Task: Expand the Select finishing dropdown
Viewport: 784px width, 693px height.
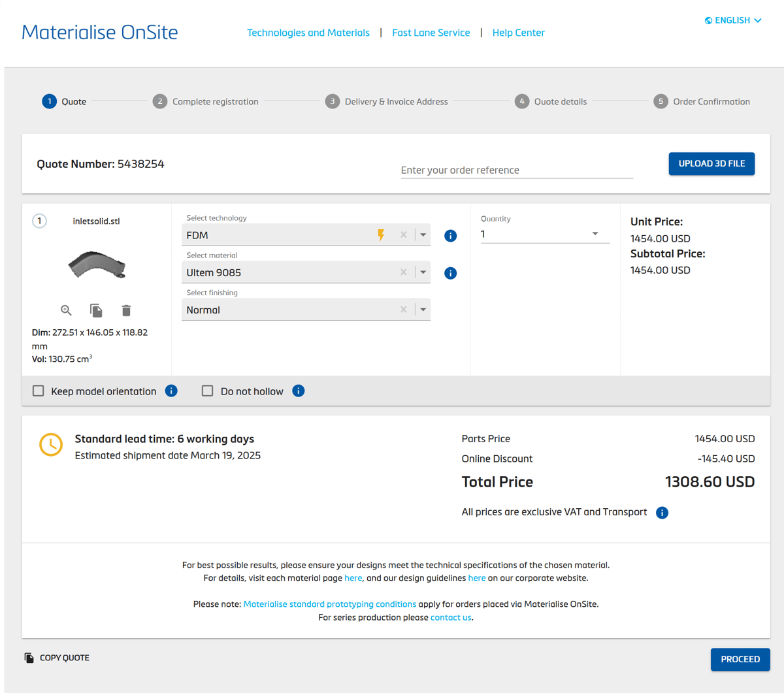Action: tap(423, 310)
